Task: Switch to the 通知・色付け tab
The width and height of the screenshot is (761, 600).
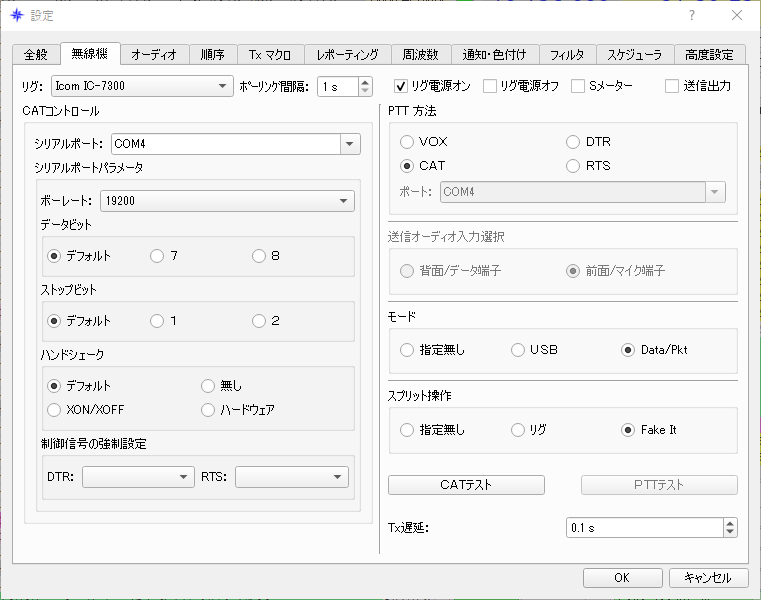Action: [495, 54]
